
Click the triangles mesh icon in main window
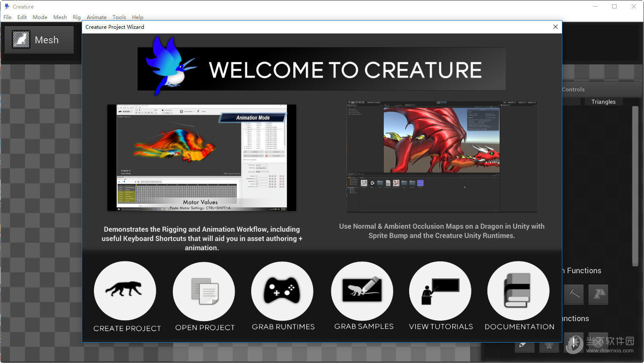pos(598,294)
